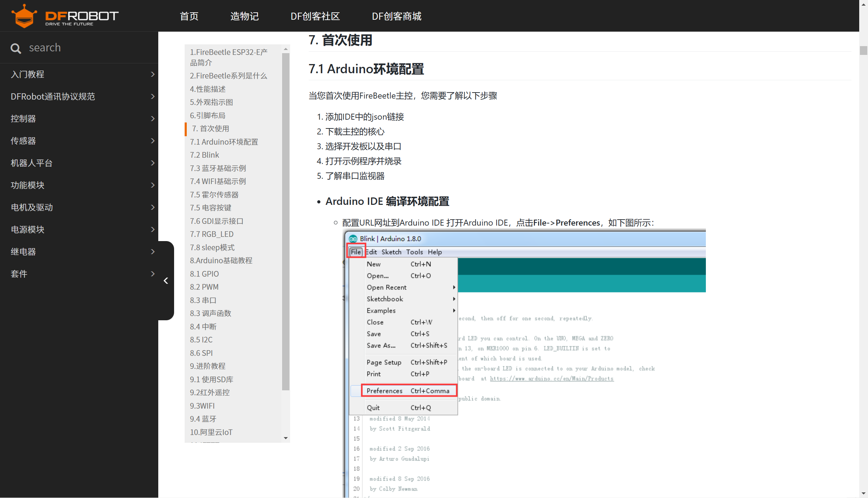Open the 8.4 中断 contents entry
Viewport: 868px width, 498px height.
click(x=203, y=327)
